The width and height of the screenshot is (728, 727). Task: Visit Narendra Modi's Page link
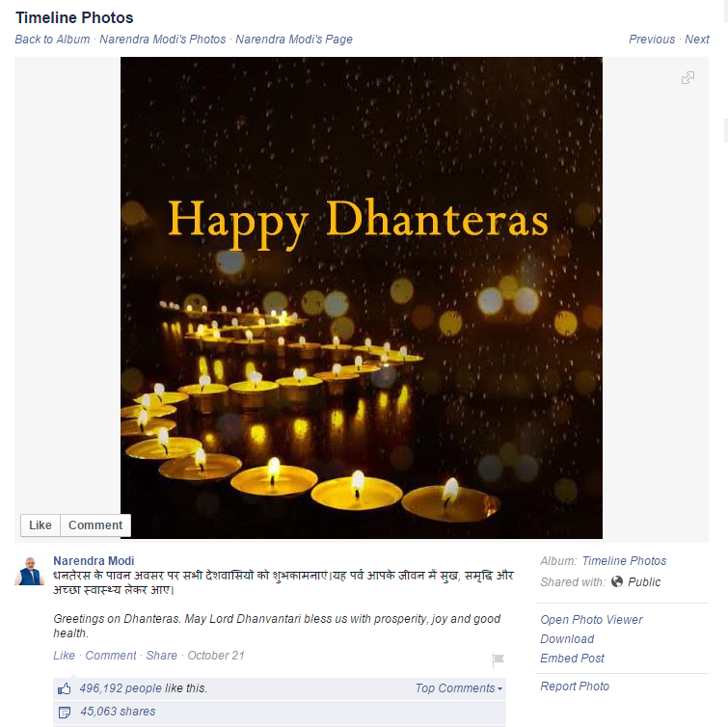(294, 40)
